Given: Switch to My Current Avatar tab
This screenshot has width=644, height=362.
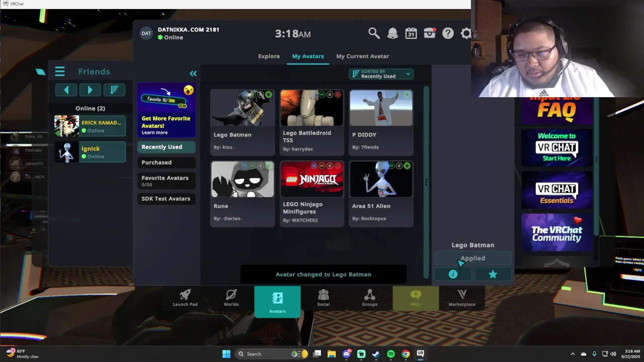Looking at the screenshot, I should coord(362,56).
